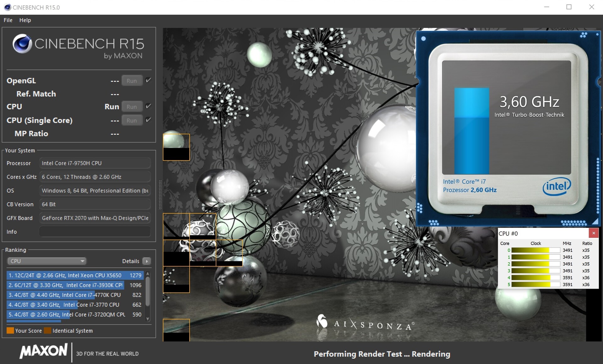
Task: Toggle the OpenGL test checkbox
Action: click(148, 80)
